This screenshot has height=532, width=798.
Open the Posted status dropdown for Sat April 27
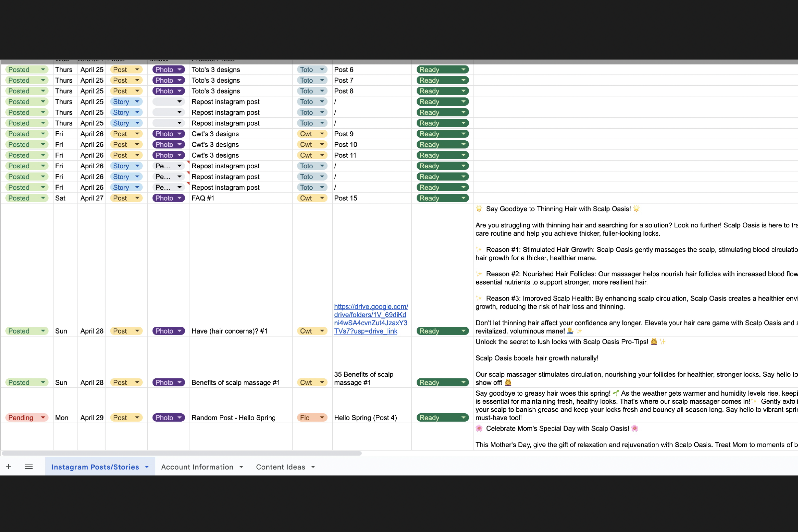43,198
